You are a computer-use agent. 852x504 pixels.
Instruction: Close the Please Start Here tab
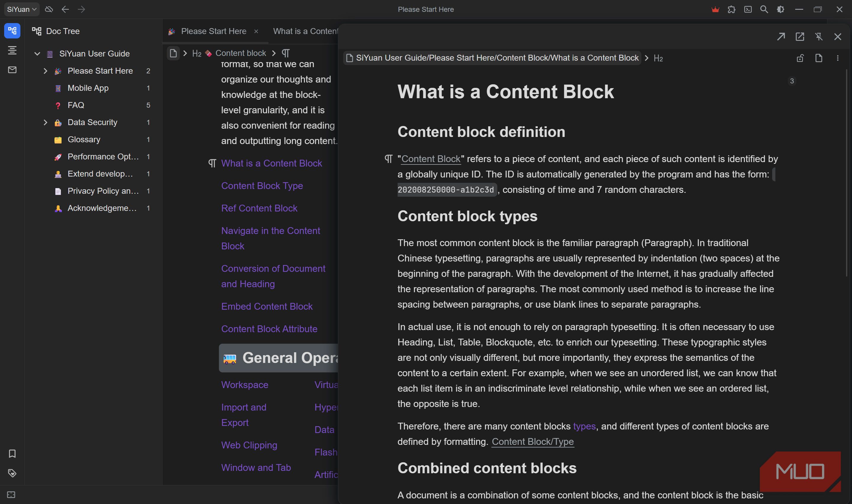pos(256,31)
